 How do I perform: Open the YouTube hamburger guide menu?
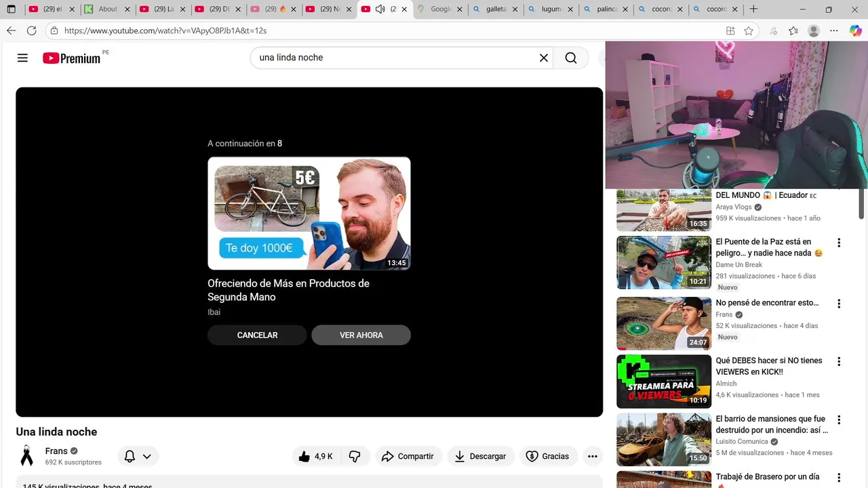pyautogui.click(x=22, y=58)
